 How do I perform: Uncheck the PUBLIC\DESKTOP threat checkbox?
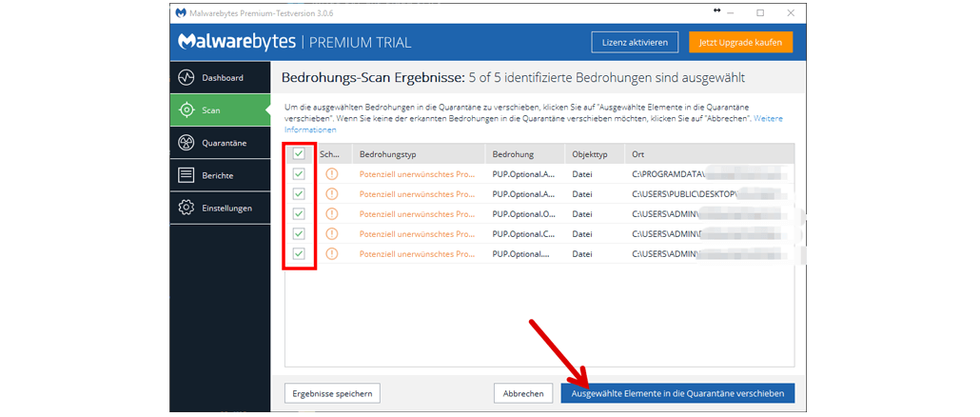pos(299,194)
